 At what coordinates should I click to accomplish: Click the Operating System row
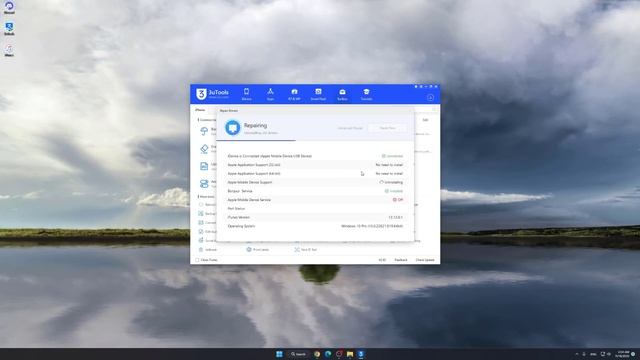tap(315, 226)
